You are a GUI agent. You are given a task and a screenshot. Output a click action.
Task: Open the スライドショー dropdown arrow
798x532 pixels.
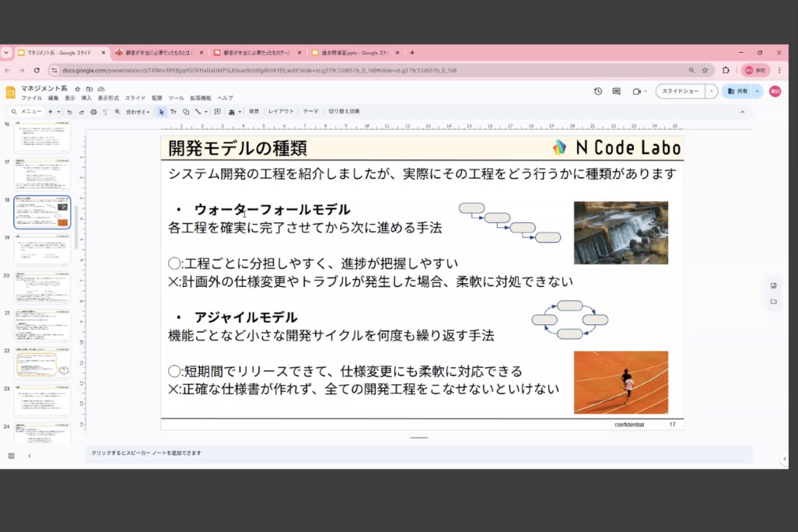pyautogui.click(x=711, y=91)
